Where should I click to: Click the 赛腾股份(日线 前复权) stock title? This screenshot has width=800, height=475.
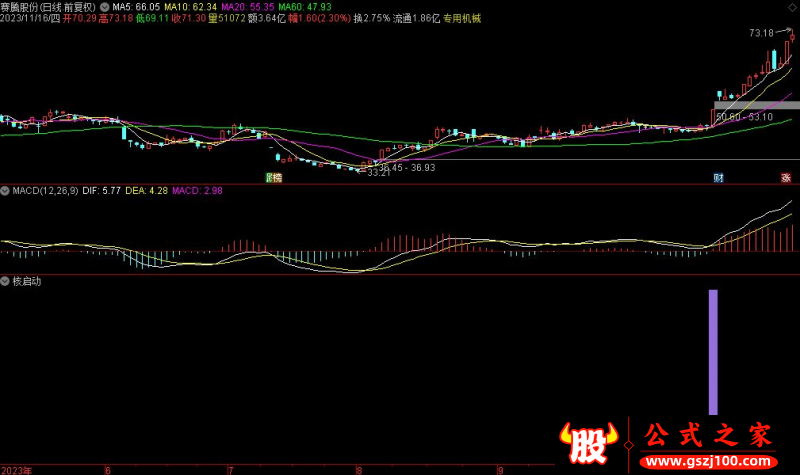pos(48,7)
